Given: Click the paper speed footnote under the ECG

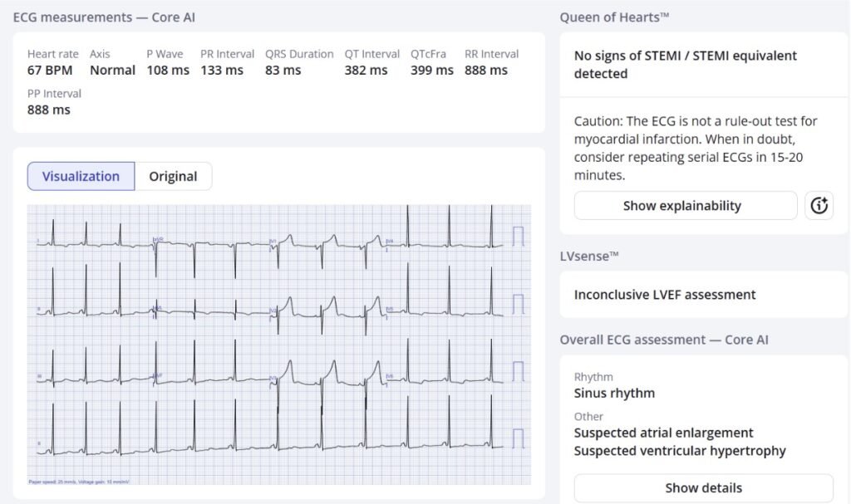Looking at the screenshot, I should [79, 481].
